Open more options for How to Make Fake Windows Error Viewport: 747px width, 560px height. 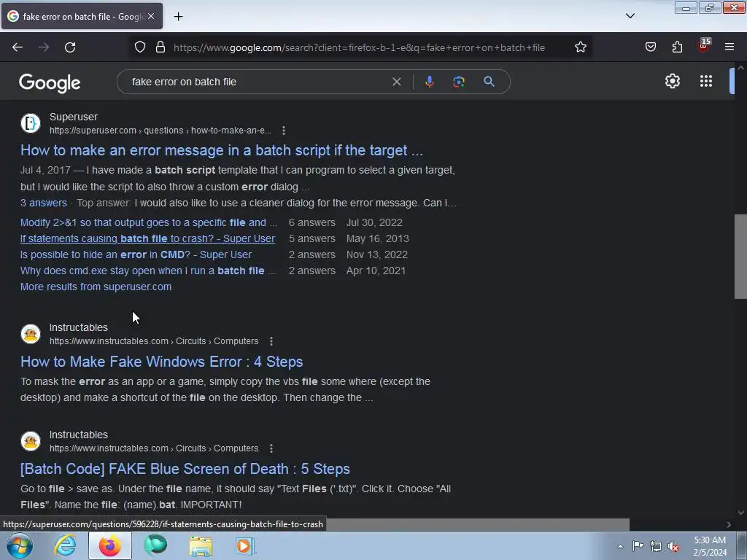tap(271, 341)
